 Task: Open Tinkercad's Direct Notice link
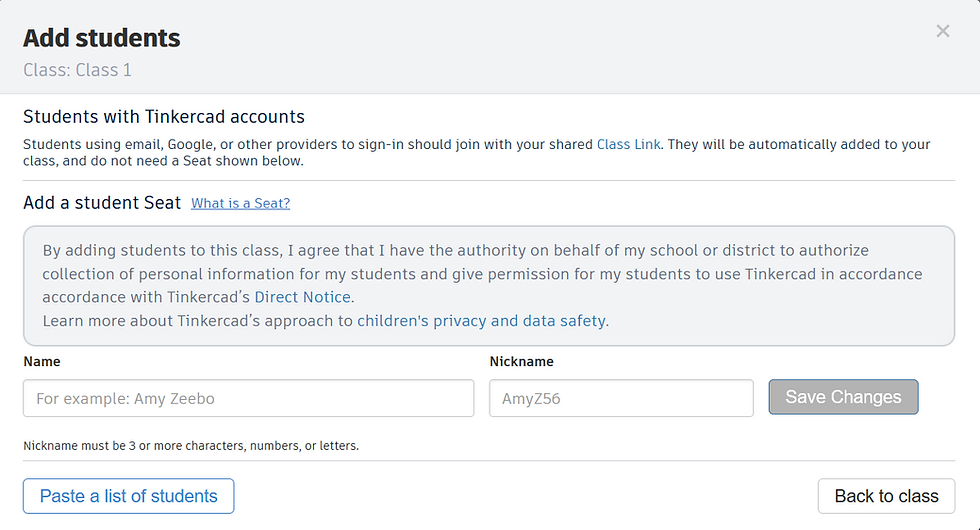point(302,297)
